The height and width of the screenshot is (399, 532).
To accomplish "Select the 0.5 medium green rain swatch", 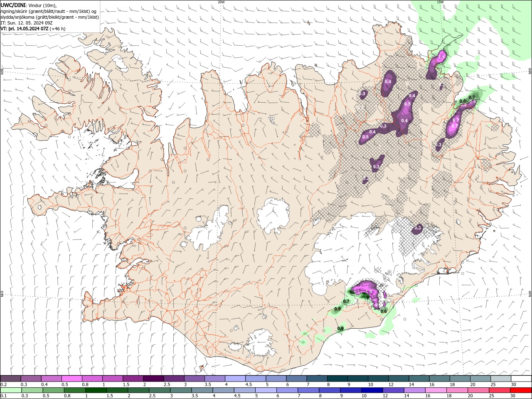I will click(x=53, y=390).
